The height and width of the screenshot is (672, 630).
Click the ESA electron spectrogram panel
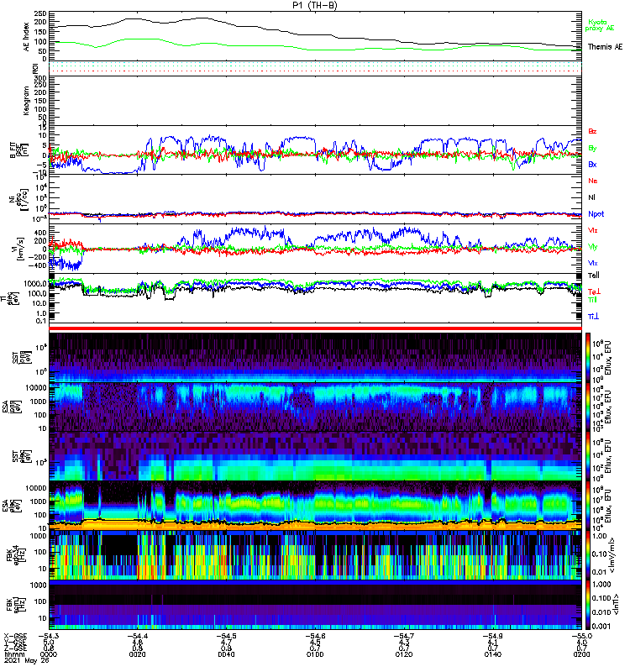tap(316, 506)
